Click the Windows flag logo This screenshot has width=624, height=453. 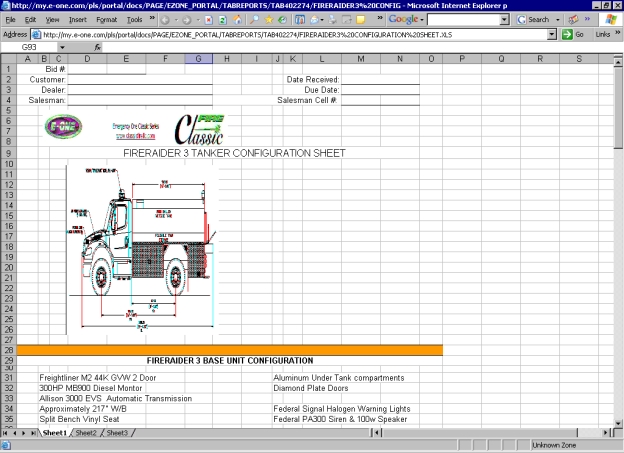(x=610, y=20)
